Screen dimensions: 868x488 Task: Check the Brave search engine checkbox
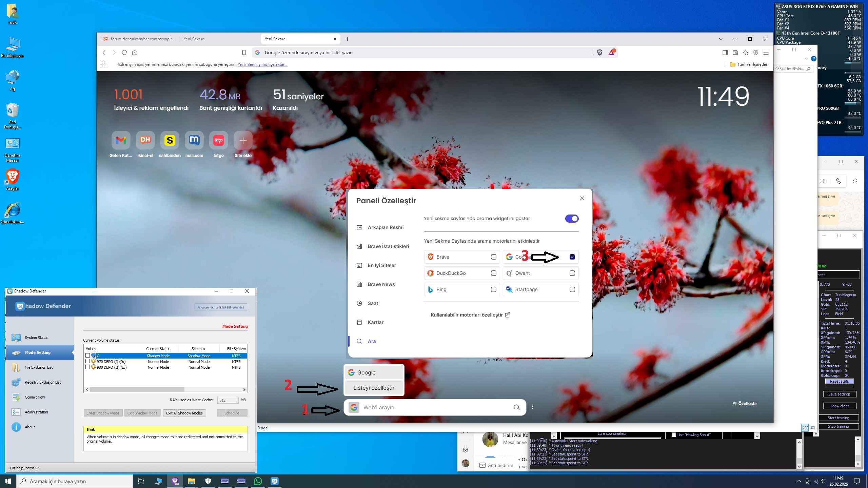tap(494, 257)
